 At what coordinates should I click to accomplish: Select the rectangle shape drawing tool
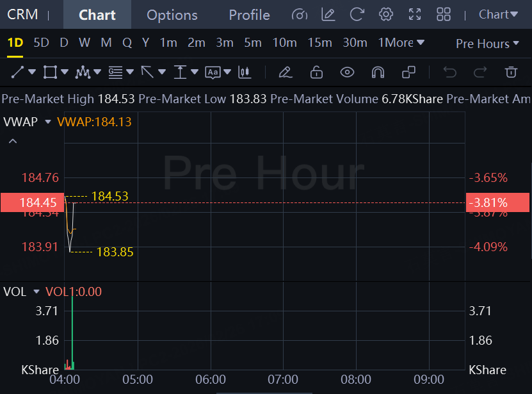pyautogui.click(x=50, y=72)
